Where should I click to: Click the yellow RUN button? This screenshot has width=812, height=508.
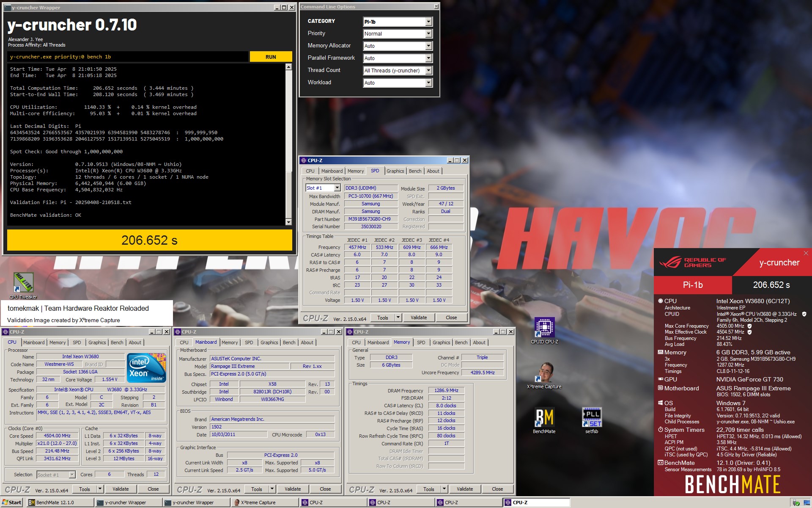271,57
